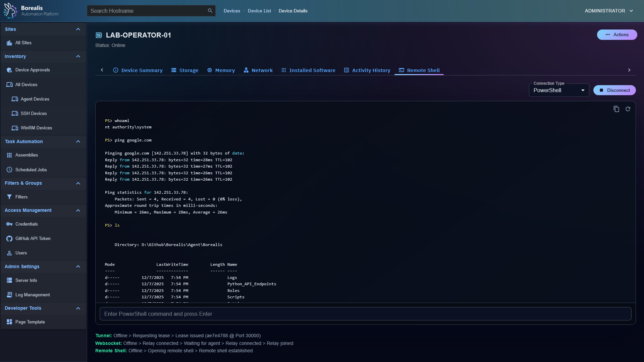Click the Scheduled Jobs clock icon
The width and height of the screenshot is (644, 362).
(9, 170)
